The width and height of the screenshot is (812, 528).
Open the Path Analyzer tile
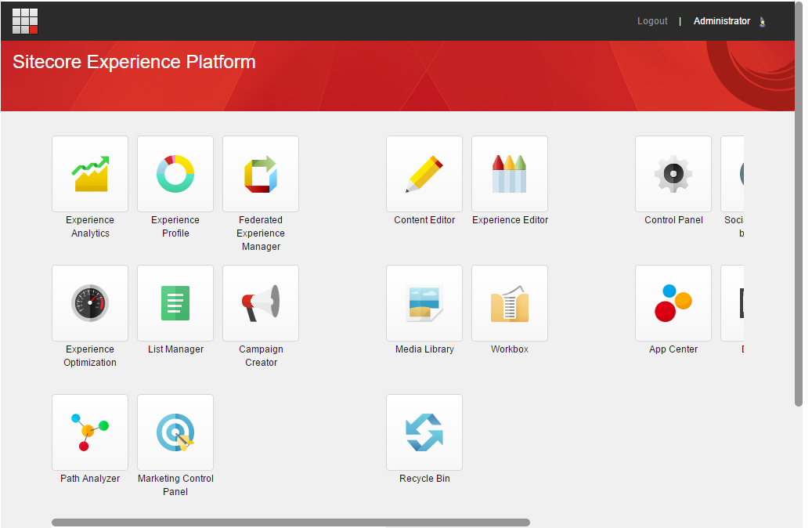(x=90, y=432)
